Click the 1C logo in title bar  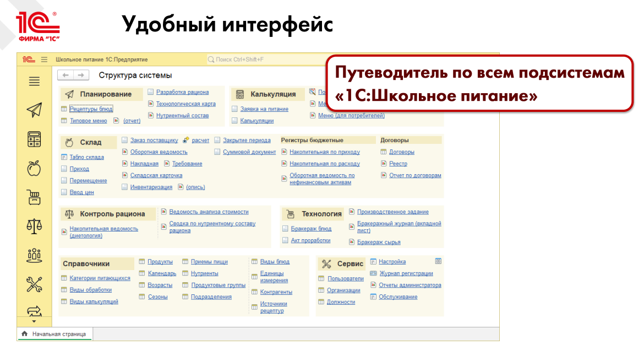(28, 59)
